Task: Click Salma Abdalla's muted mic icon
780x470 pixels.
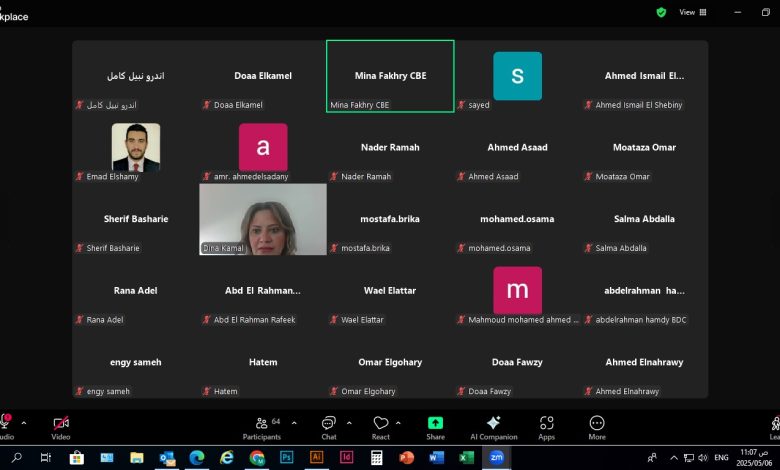Action: pyautogui.click(x=588, y=248)
